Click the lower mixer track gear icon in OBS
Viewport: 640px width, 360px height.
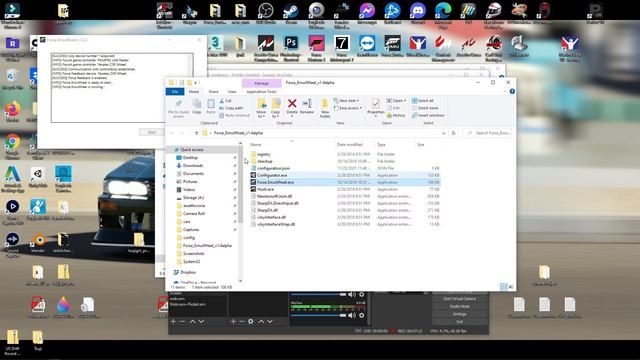click(361, 315)
